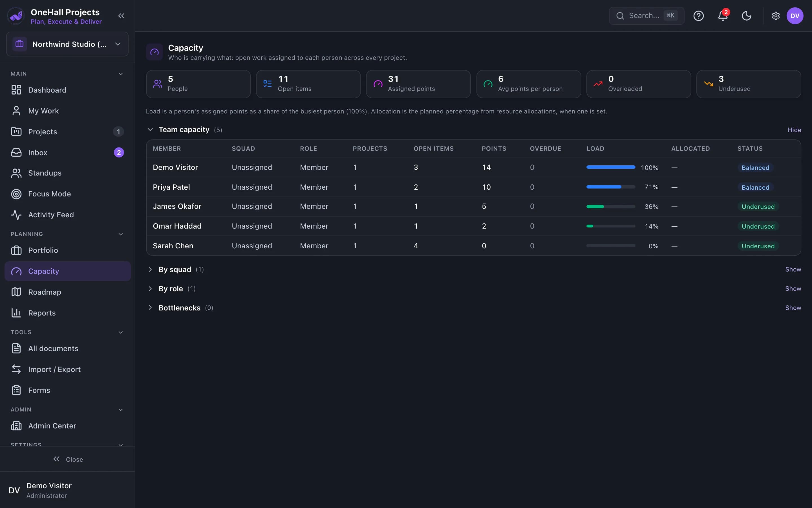Click the Underused trending-down icon

pos(708,84)
